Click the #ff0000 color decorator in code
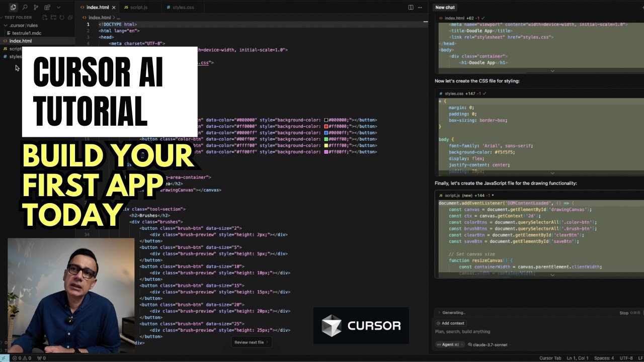This screenshot has height=362, width=644. point(326,127)
